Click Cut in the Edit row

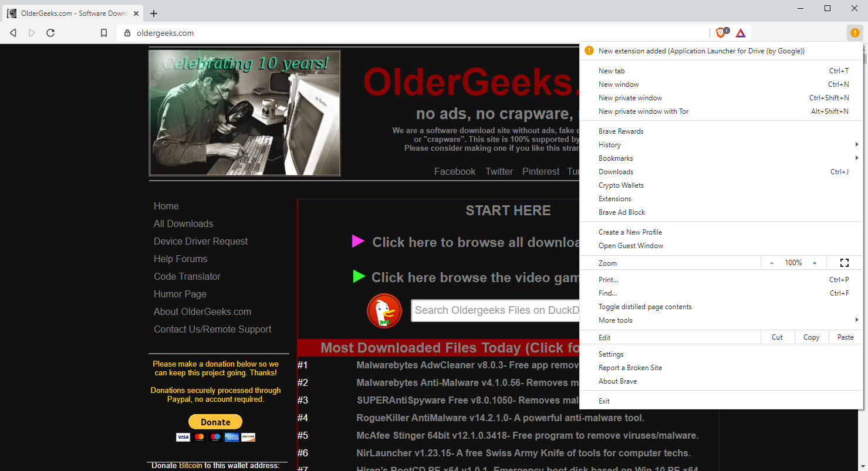[x=778, y=337]
